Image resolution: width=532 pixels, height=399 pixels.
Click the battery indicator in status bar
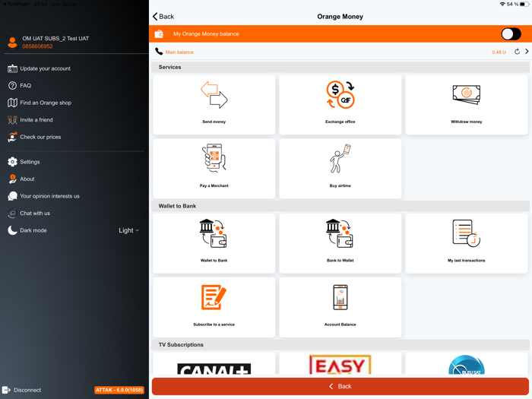coord(524,4)
